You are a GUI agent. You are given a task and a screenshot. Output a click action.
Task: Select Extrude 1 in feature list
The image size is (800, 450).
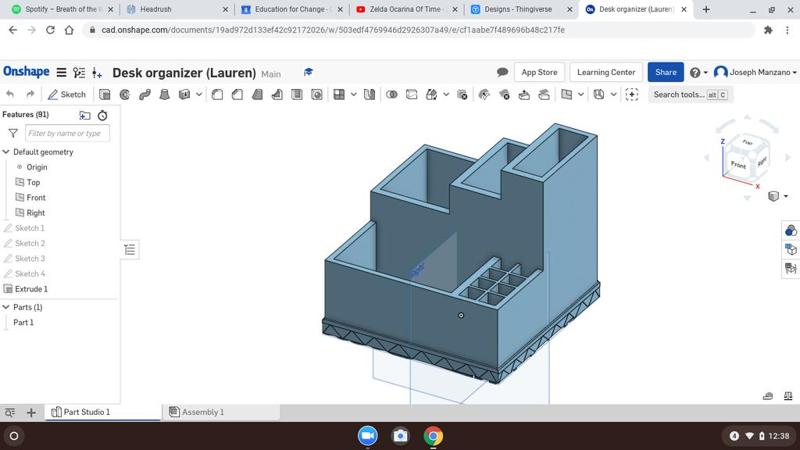point(31,289)
